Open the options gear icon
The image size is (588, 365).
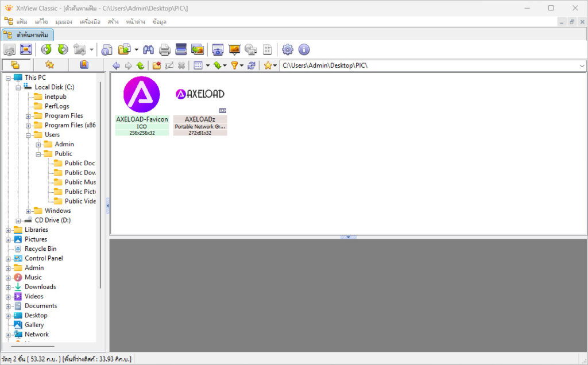tap(288, 49)
